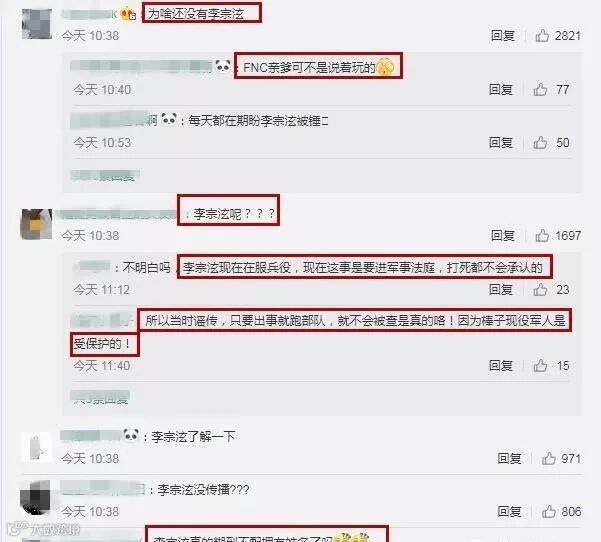The image size is (601, 542).
Task: Reply to the 971-likes comment
Action: [509, 458]
